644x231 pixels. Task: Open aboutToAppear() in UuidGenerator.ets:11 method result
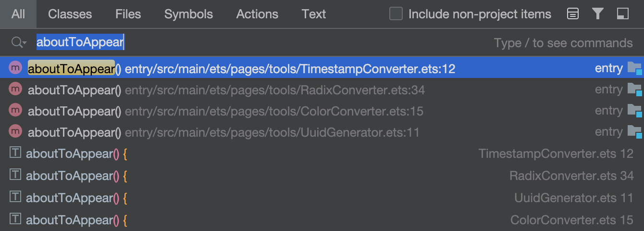(x=322, y=132)
